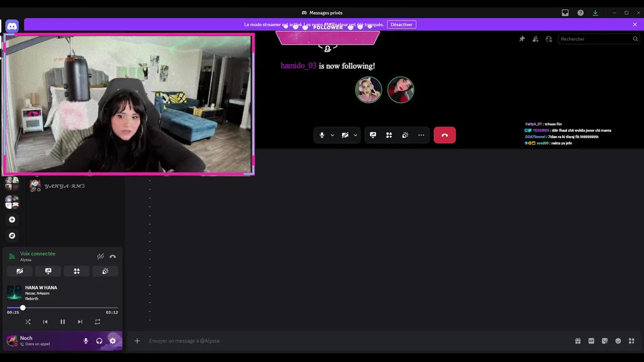Start an activity from call controls
644x362 pixels.
coord(389,135)
